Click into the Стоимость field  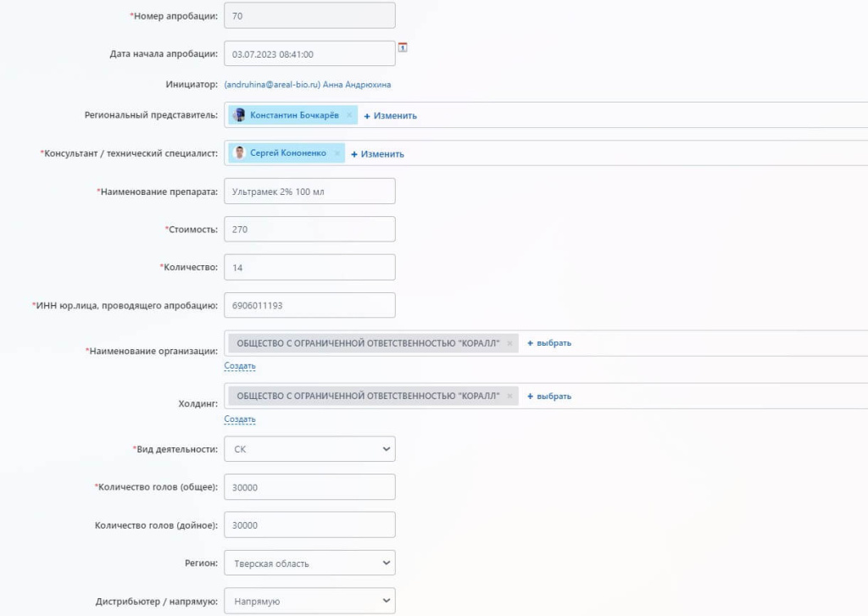pyautogui.click(x=309, y=230)
